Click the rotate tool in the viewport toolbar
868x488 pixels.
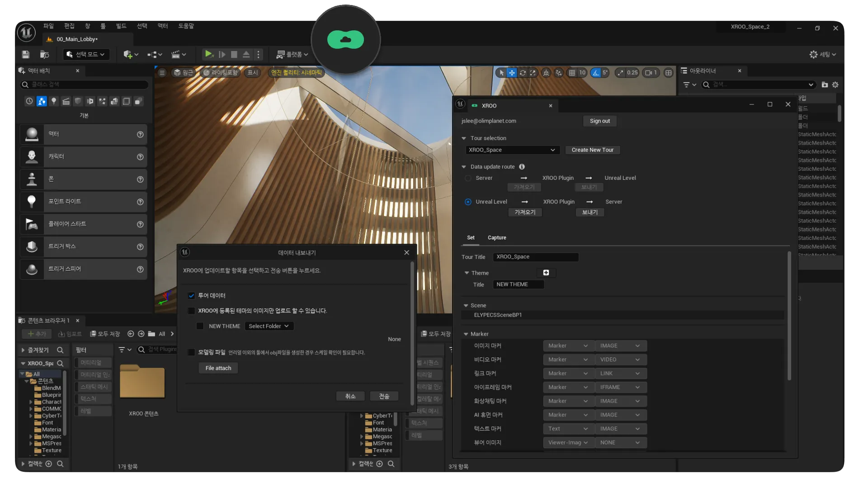click(523, 73)
